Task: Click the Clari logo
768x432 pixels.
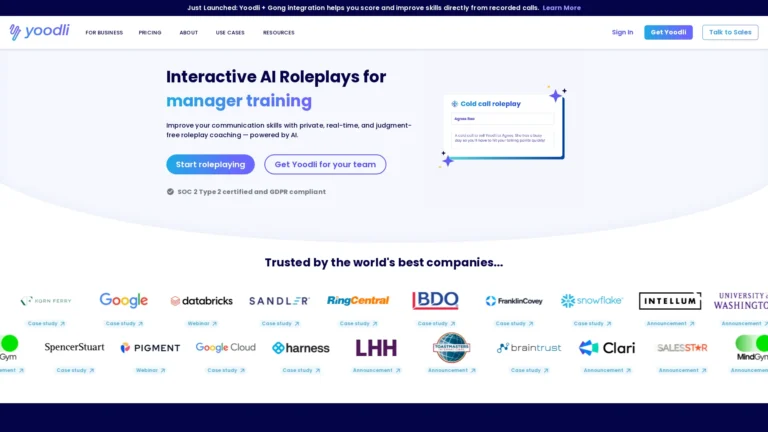Action: [607, 348]
